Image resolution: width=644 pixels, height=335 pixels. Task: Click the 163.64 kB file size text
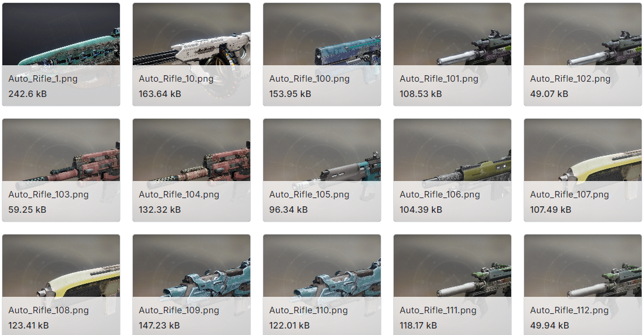click(160, 94)
